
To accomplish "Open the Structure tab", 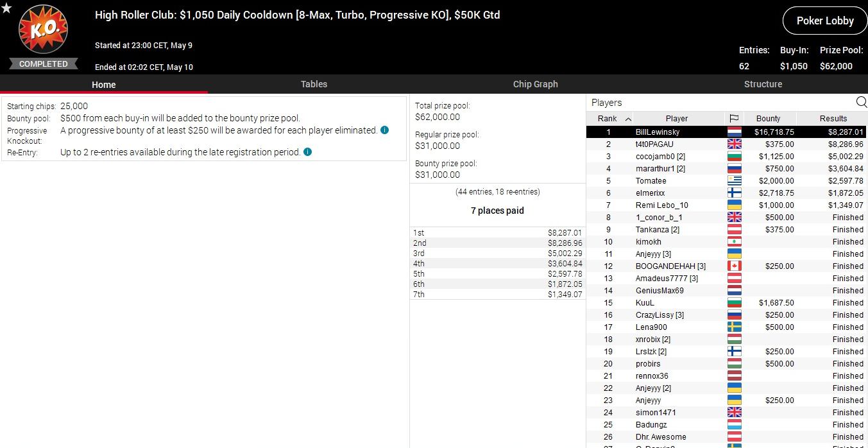I will point(763,84).
